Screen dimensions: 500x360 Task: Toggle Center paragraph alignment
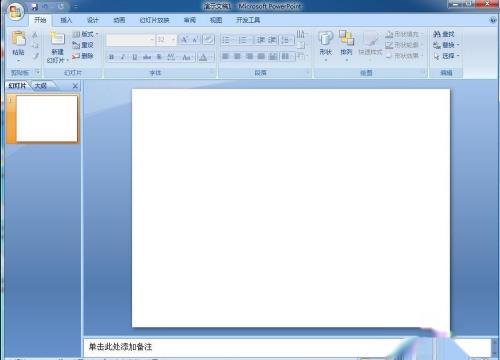point(237,56)
